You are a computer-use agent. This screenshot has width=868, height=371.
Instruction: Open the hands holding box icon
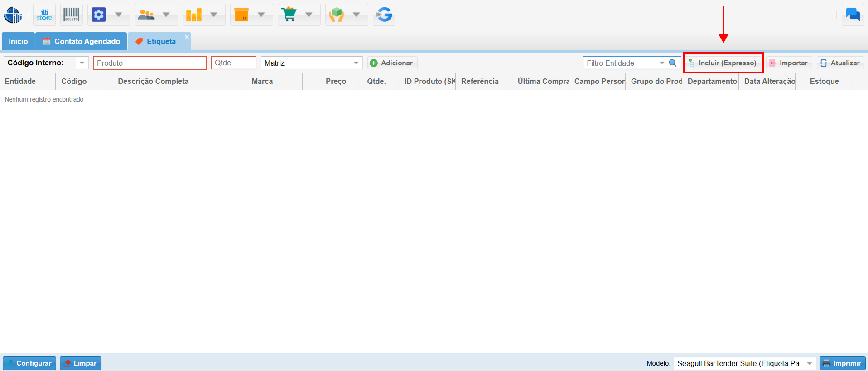(337, 15)
